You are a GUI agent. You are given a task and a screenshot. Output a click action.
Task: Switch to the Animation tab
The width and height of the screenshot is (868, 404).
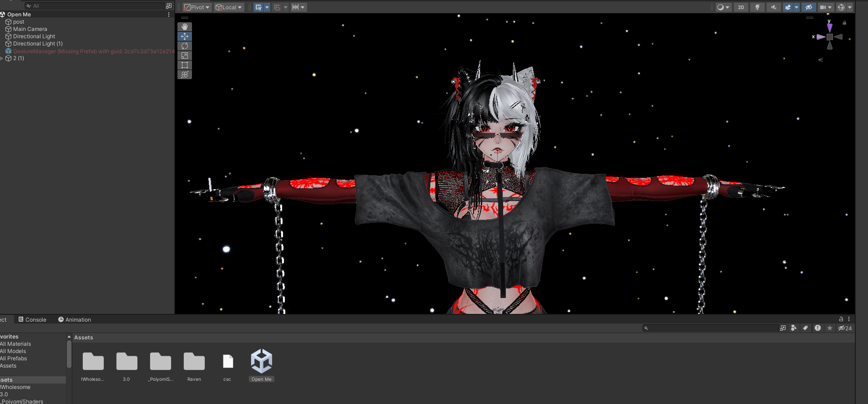[75, 320]
